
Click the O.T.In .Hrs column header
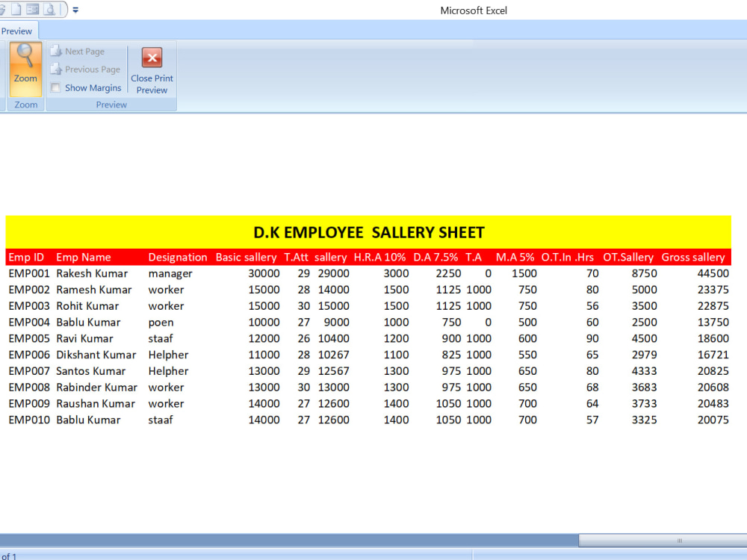click(568, 257)
